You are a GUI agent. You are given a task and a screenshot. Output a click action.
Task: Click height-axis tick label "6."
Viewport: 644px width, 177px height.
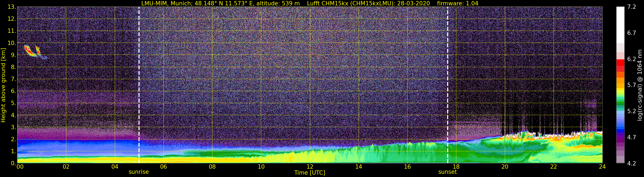coord(13,91)
